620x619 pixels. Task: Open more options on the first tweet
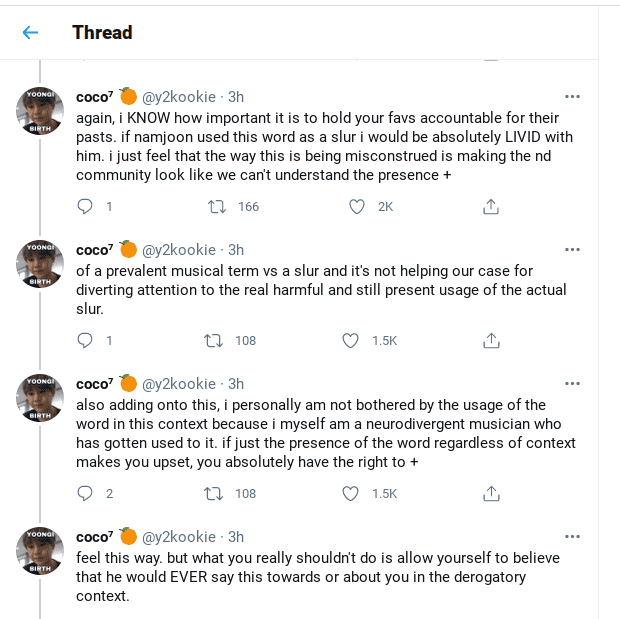pyautogui.click(x=572, y=97)
